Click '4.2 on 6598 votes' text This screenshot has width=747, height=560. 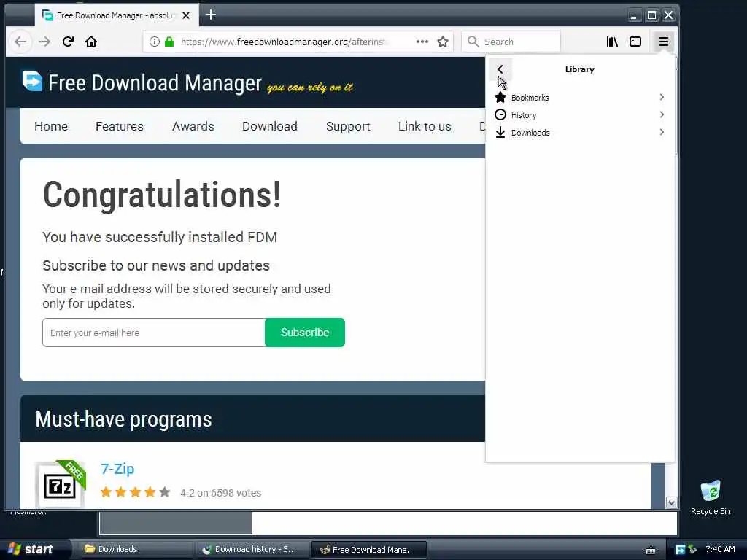tap(220, 493)
